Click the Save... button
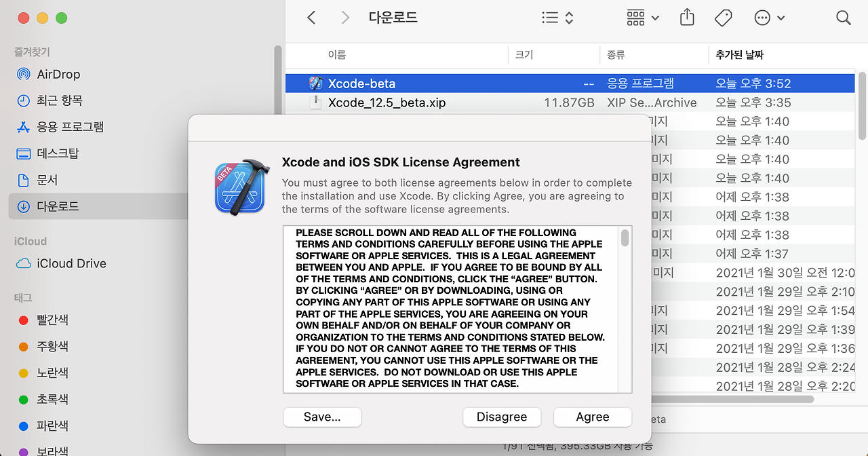Image resolution: width=868 pixels, height=456 pixels. point(322,417)
